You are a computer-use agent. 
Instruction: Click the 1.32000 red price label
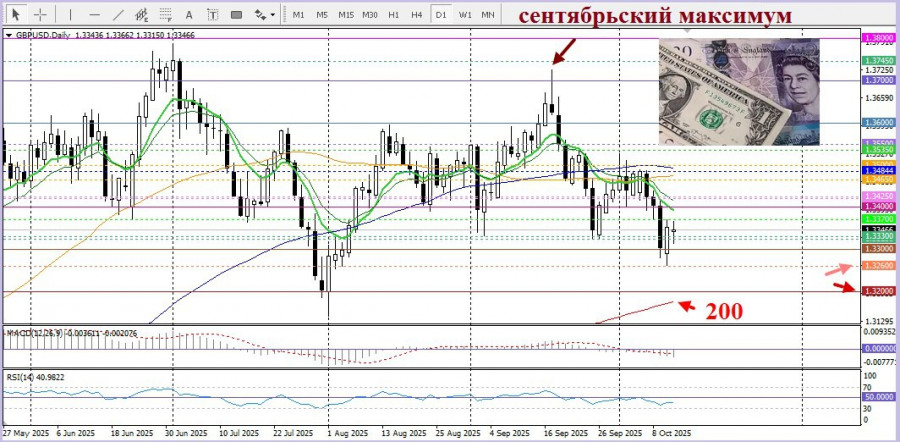click(878, 292)
